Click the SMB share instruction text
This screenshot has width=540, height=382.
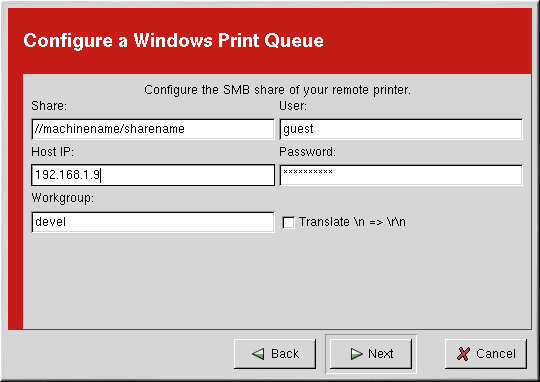(x=277, y=90)
